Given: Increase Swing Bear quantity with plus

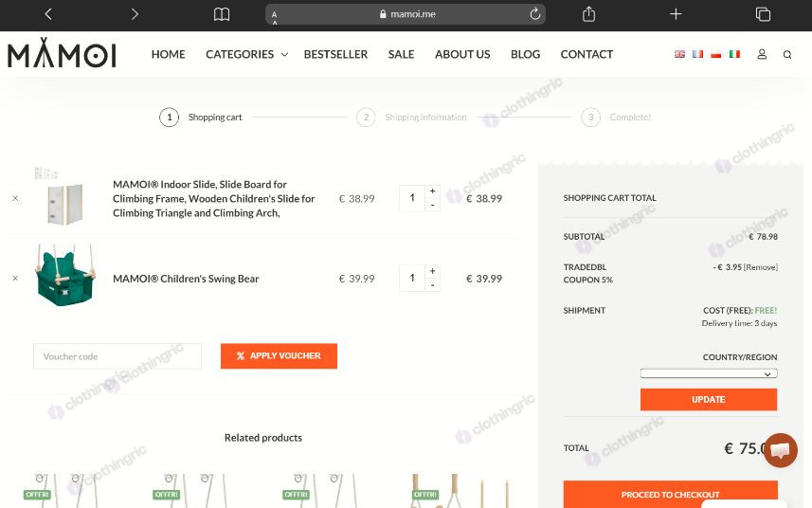Looking at the screenshot, I should [x=432, y=271].
